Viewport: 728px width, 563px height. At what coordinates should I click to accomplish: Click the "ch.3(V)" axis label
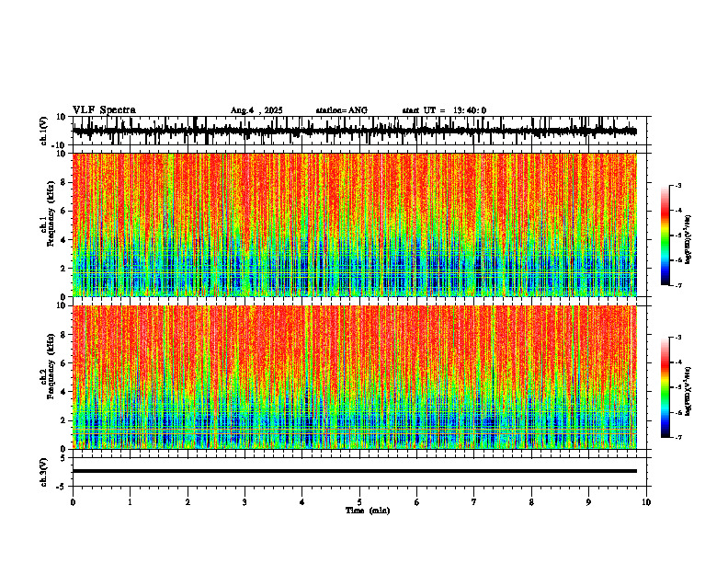pos(43,473)
